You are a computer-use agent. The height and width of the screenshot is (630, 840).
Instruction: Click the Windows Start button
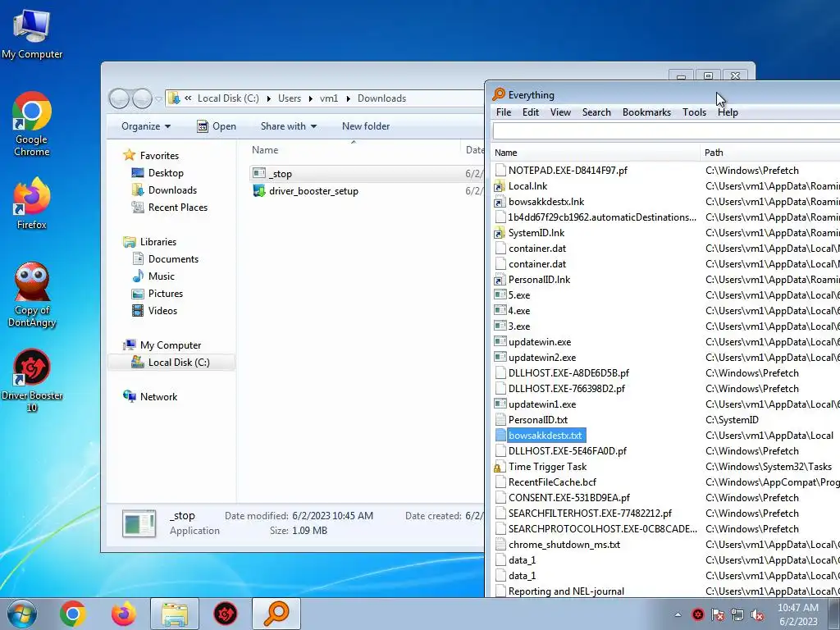point(22,614)
